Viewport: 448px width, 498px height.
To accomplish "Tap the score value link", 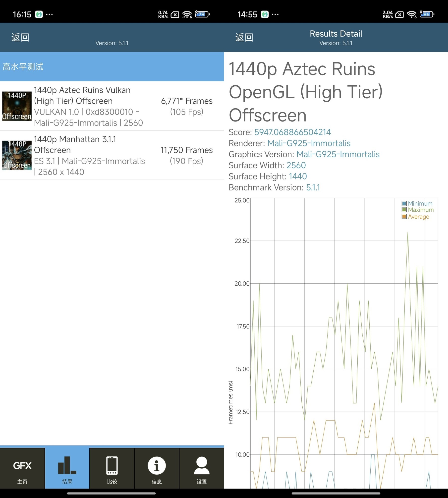I will pos(292,132).
